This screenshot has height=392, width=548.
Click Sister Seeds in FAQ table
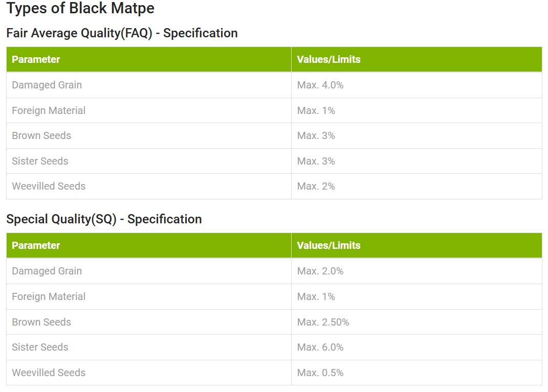pyautogui.click(x=40, y=162)
